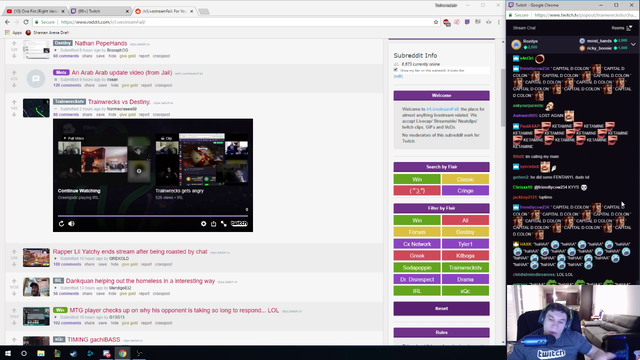
Task: Bookmark this page with the star icon
Action: pyautogui.click(x=436, y=22)
